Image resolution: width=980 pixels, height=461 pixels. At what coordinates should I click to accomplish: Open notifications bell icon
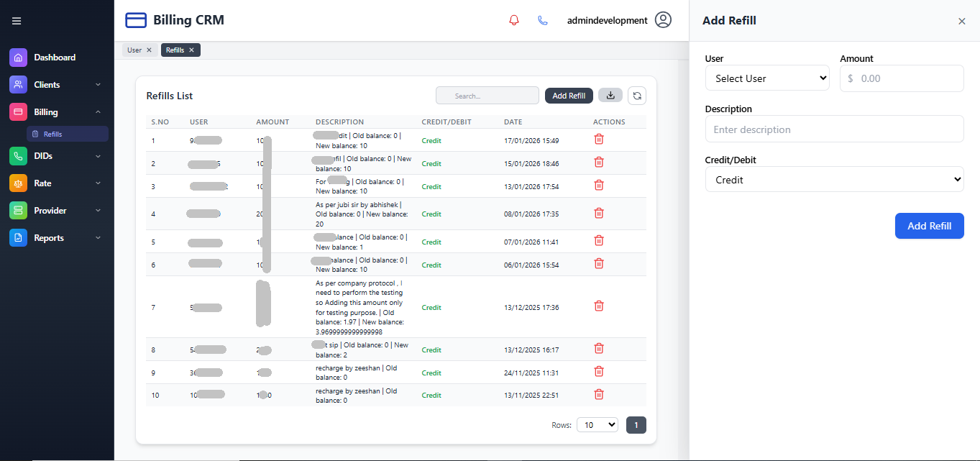pyautogui.click(x=513, y=21)
